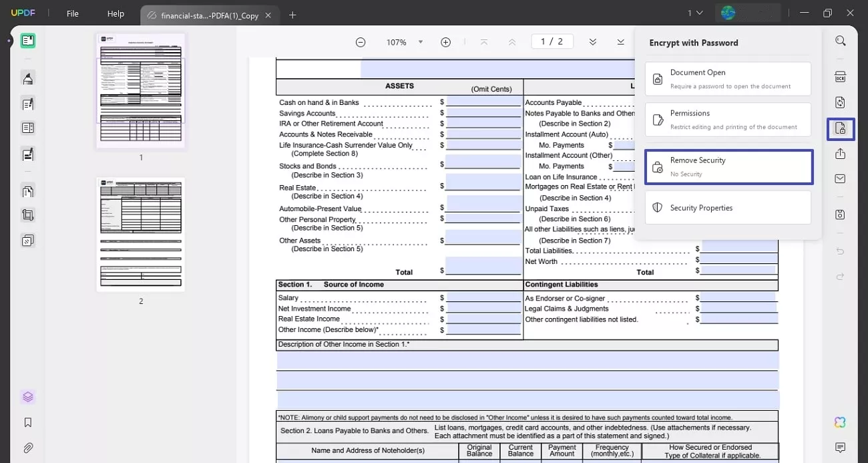Expand the window count dropdown arrow

700,13
